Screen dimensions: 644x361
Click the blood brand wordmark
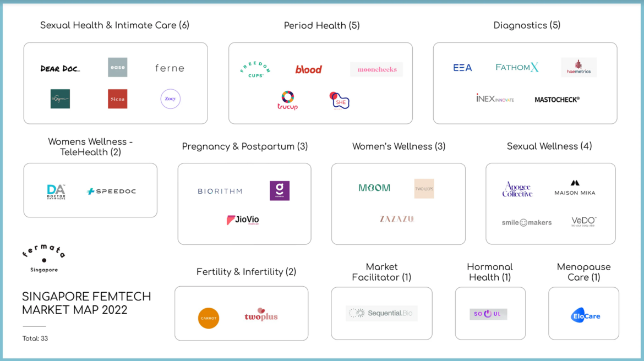(308, 69)
